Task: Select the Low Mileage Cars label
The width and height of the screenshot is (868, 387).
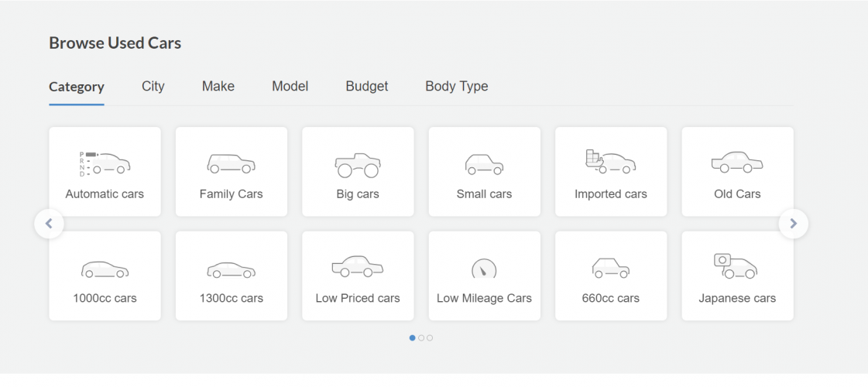Action: (485, 299)
